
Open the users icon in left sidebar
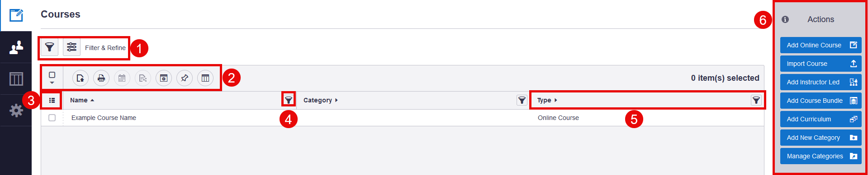(x=16, y=47)
